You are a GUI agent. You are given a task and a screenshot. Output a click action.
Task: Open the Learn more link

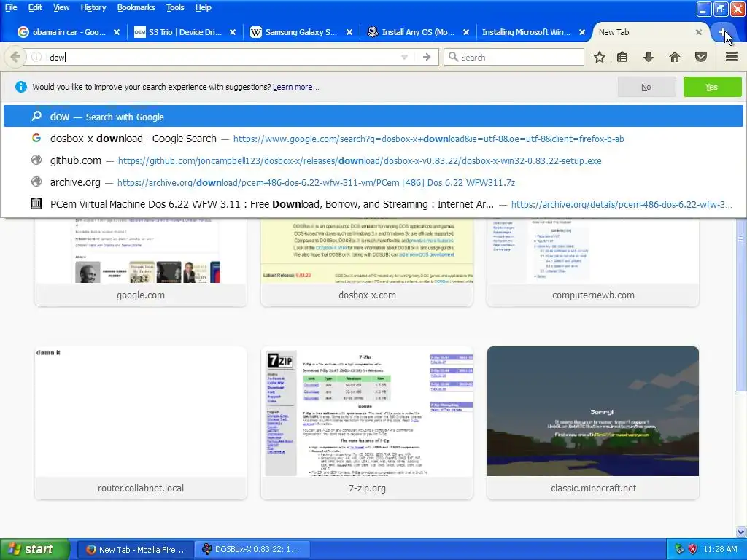pos(296,87)
